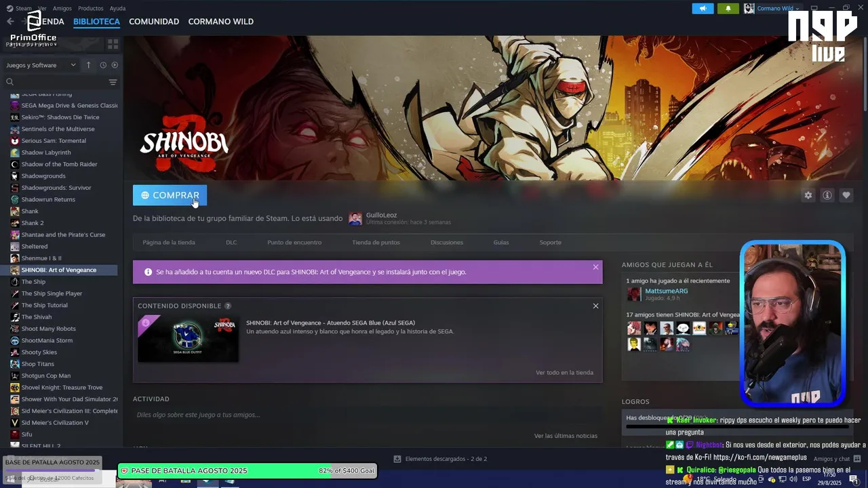The width and height of the screenshot is (868, 488).
Task: Open the Amigos menu
Action: [x=62, y=8]
